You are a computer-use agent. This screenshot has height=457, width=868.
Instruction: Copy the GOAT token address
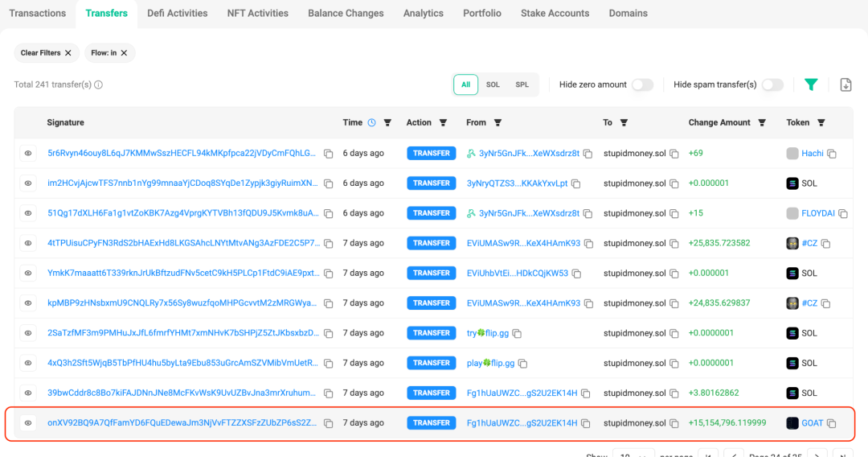[832, 423]
